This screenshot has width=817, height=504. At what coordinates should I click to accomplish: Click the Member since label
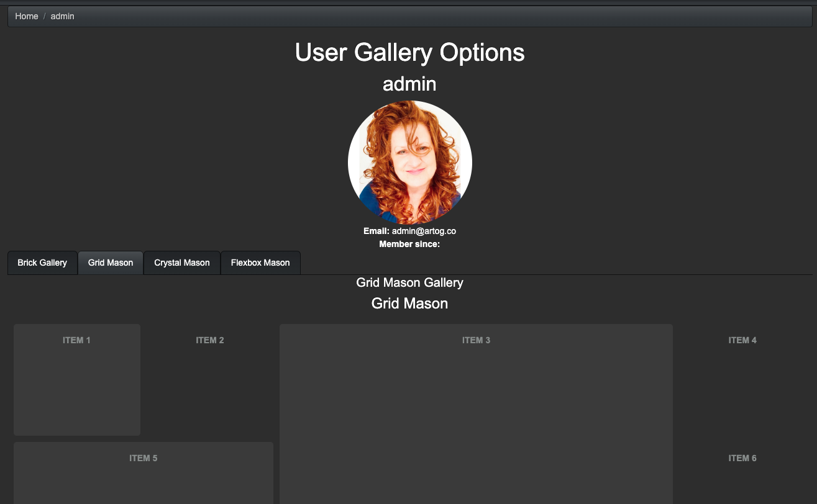[x=409, y=244]
